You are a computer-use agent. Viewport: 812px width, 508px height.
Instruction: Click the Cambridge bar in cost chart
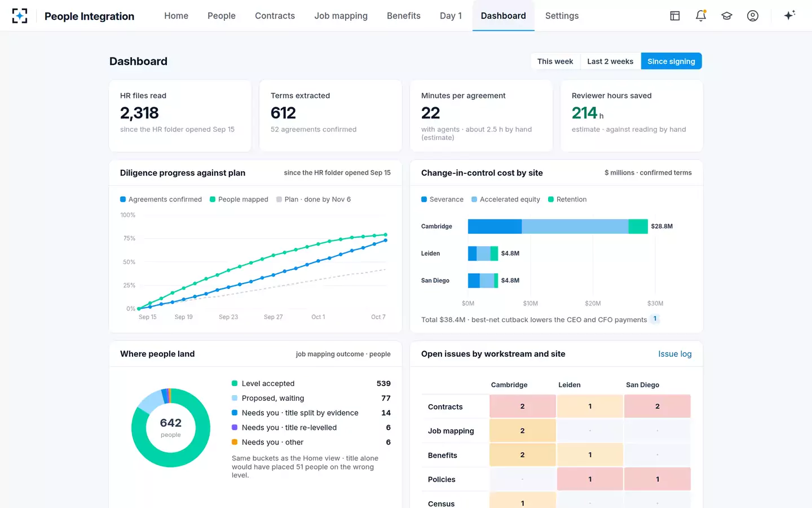click(558, 226)
